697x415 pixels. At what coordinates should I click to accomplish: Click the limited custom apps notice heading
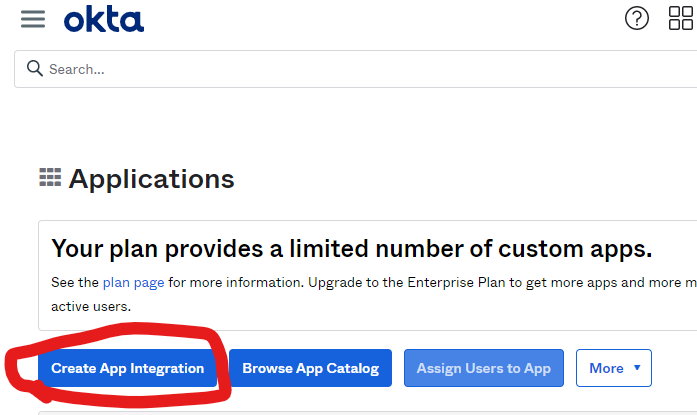[x=352, y=248]
